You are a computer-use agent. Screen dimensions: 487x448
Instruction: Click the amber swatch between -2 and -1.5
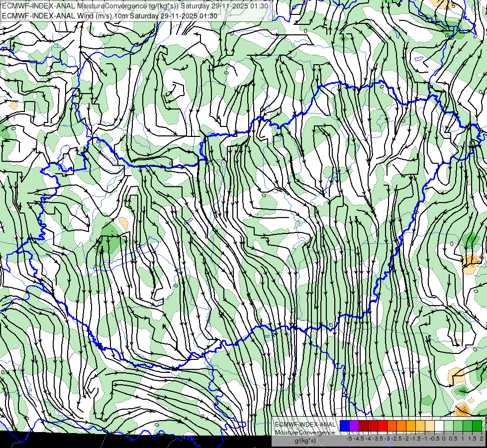[x=411, y=426]
